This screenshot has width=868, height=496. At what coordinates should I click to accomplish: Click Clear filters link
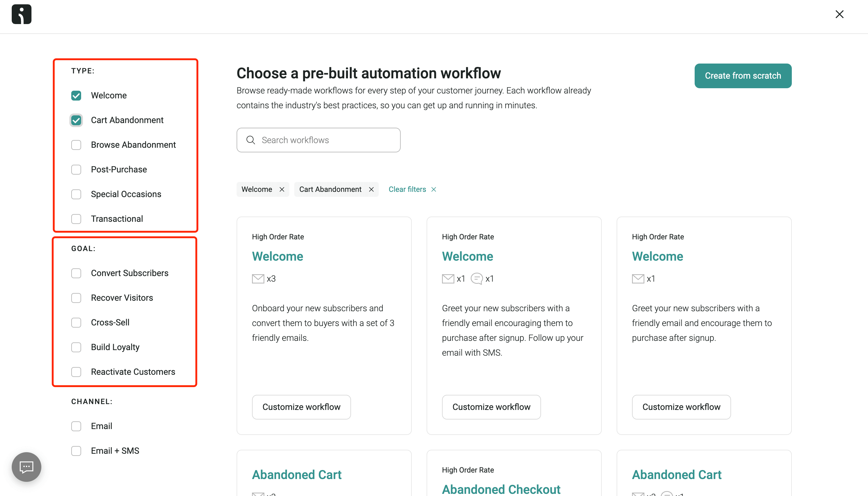pos(407,189)
